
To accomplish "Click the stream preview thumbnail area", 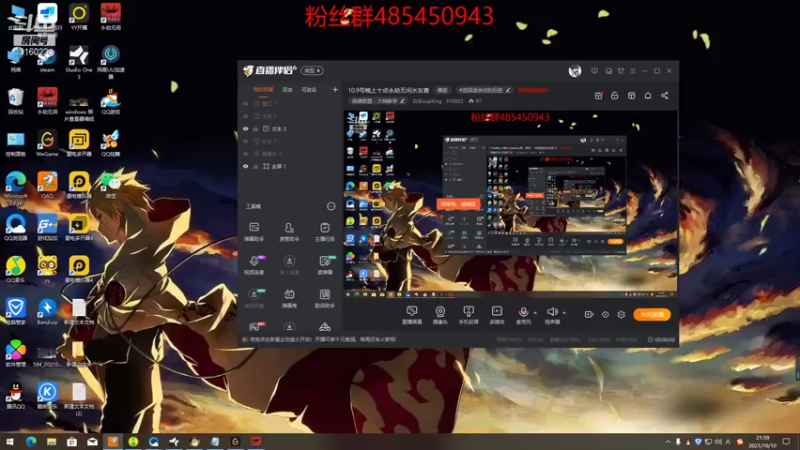I will click(510, 204).
